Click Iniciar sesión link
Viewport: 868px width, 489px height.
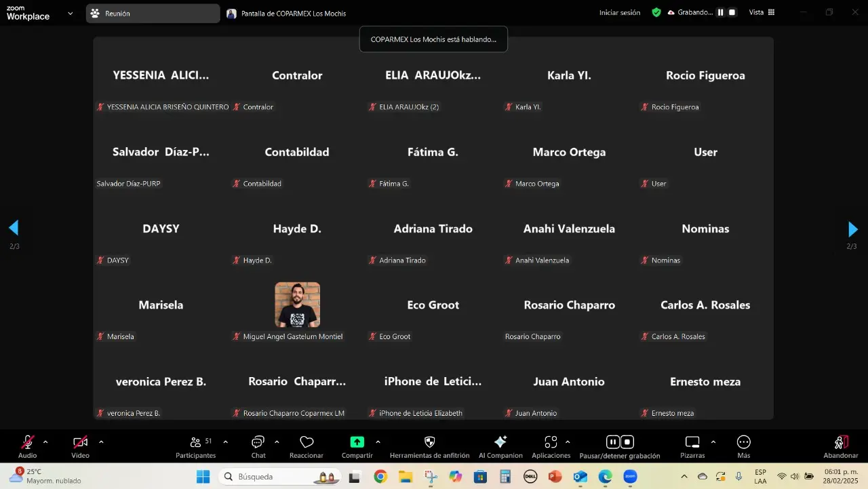[x=619, y=12]
